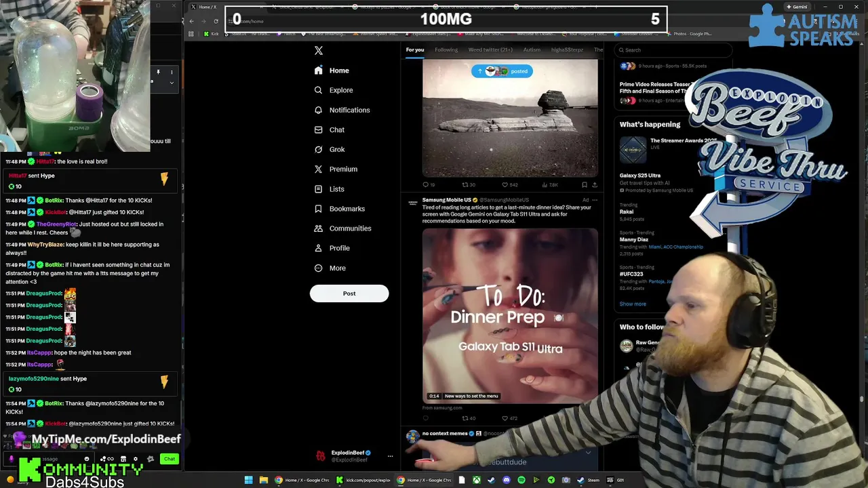Click the 'From samsung.com' link
868x488 pixels.
(442, 408)
